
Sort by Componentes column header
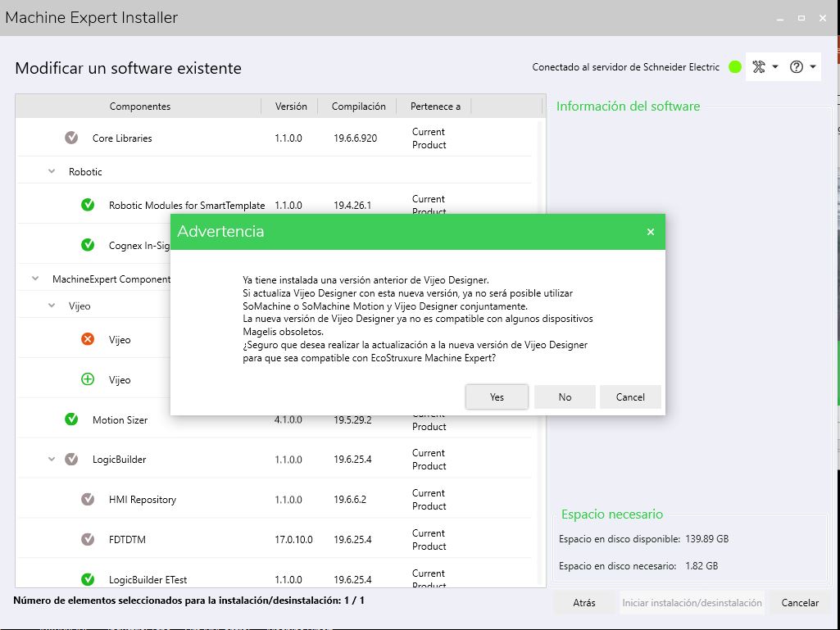[x=140, y=106]
